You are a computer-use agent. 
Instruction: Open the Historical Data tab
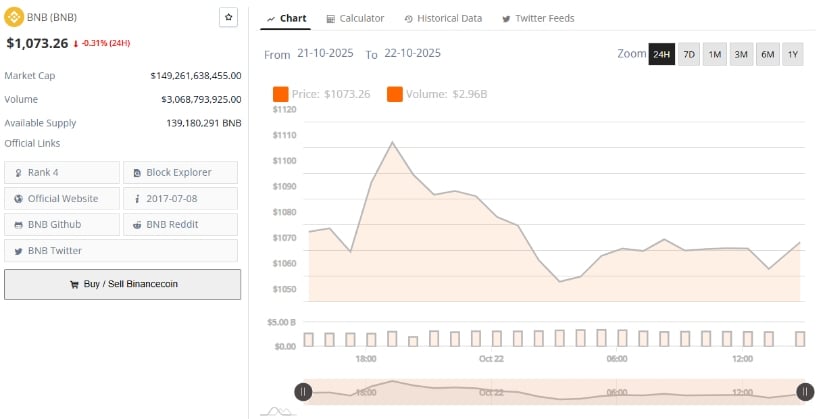[443, 18]
